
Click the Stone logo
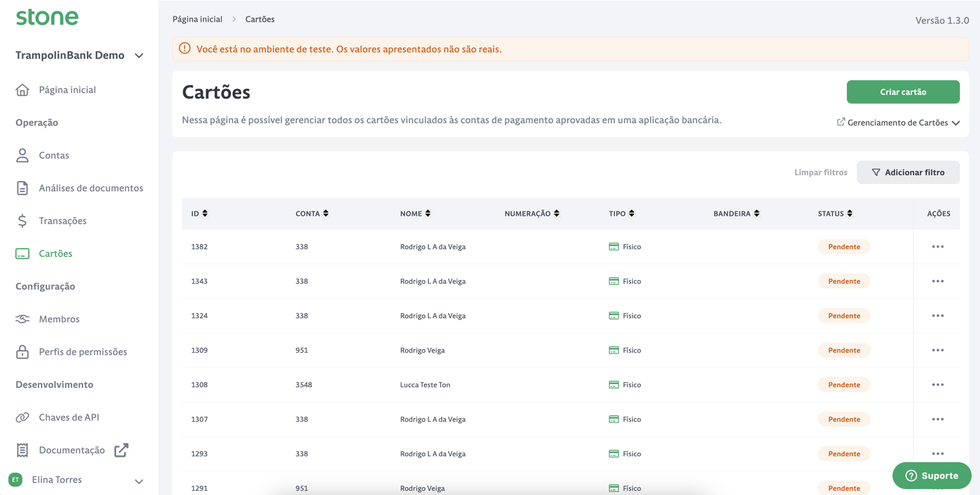click(x=47, y=17)
